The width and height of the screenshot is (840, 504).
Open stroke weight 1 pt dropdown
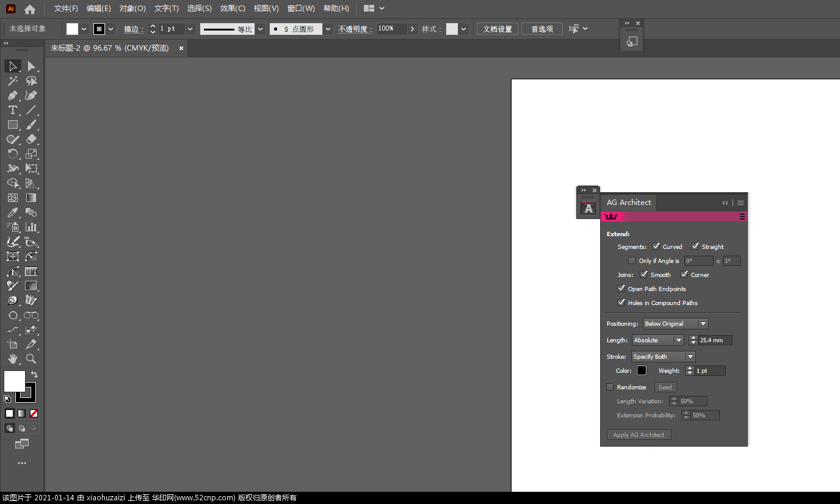tap(190, 29)
